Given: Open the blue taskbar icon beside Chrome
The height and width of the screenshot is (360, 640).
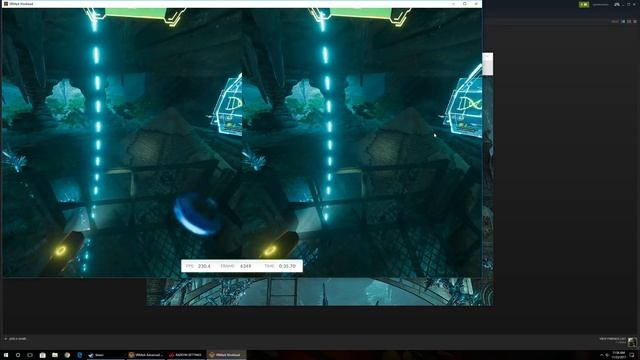Looking at the screenshot, I should pyautogui.click(x=80, y=355).
